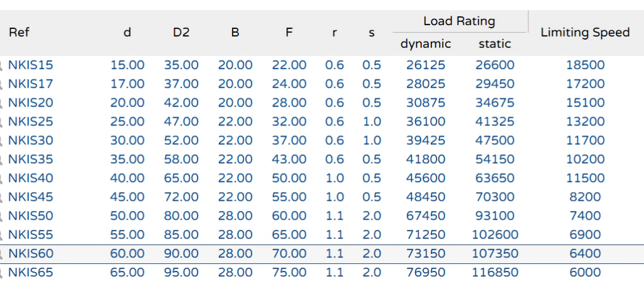Click dynamic load value 36100
The height and width of the screenshot is (291, 644).
click(426, 122)
